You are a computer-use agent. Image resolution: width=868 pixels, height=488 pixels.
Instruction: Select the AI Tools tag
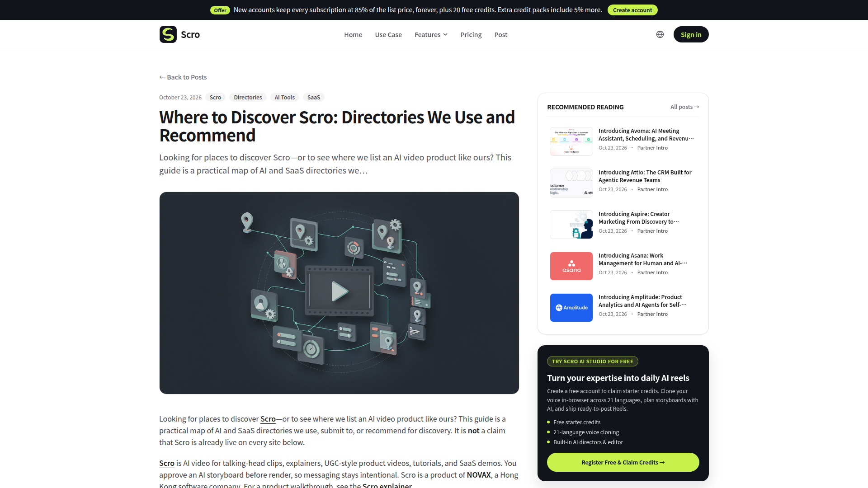[x=285, y=98]
